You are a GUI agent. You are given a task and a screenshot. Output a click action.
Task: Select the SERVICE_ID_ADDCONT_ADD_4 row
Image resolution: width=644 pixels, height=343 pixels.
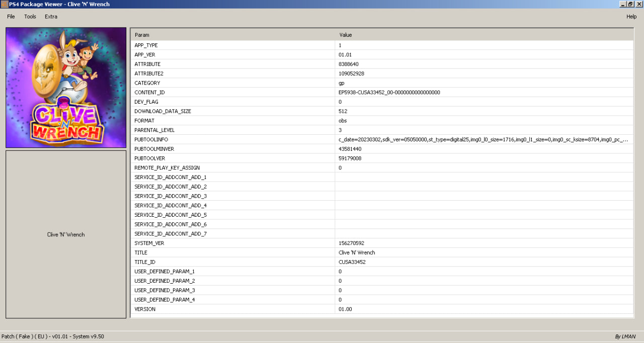pyautogui.click(x=382, y=206)
